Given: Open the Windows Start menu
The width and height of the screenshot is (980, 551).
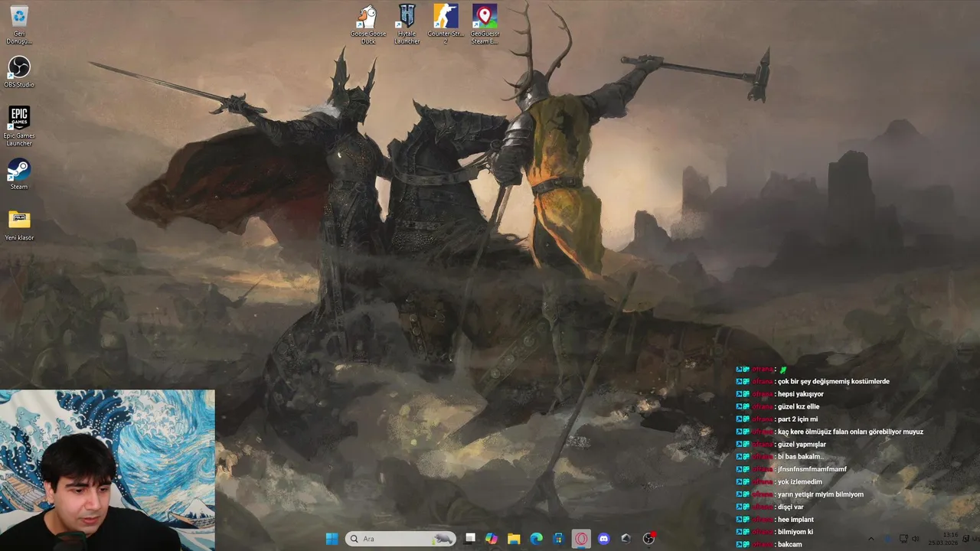Looking at the screenshot, I should point(332,539).
